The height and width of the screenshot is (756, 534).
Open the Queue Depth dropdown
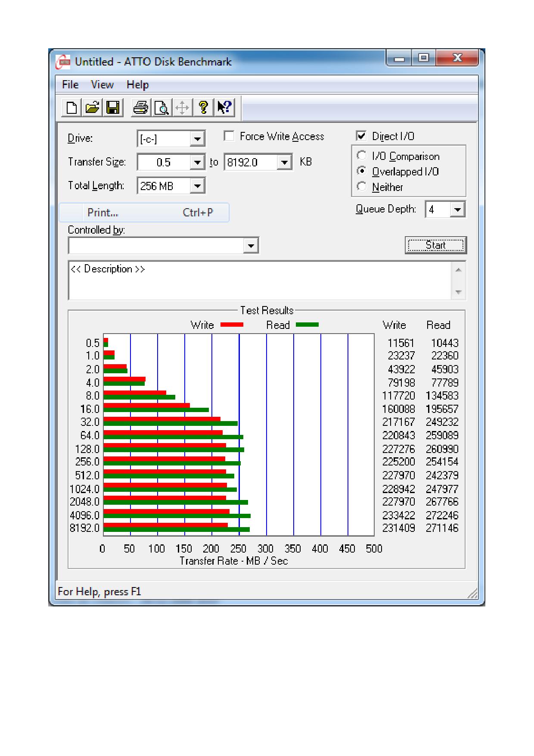tap(457, 210)
